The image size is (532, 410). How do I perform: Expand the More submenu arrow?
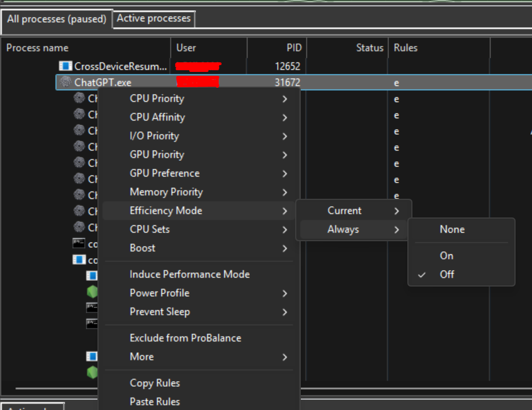[284, 357]
